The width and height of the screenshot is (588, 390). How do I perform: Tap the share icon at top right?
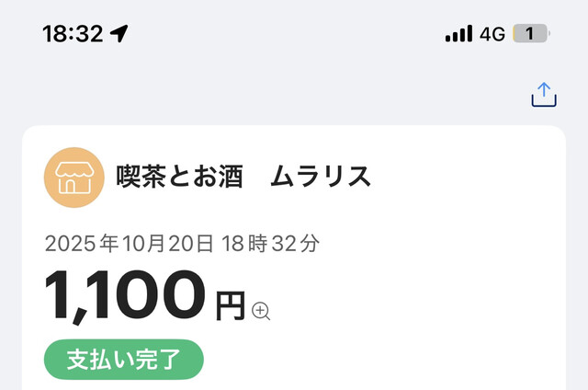tap(544, 95)
